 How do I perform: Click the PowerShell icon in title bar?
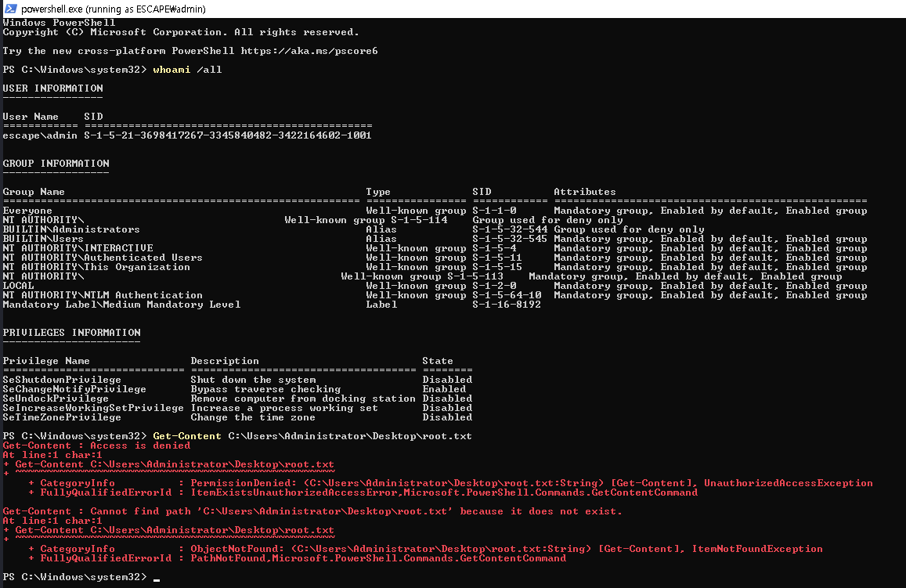(x=10, y=9)
